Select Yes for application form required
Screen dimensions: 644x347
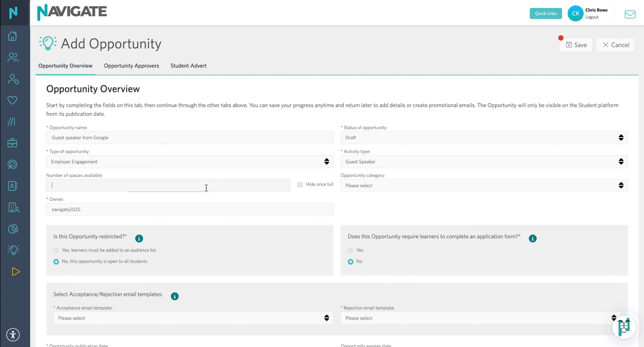pos(351,251)
